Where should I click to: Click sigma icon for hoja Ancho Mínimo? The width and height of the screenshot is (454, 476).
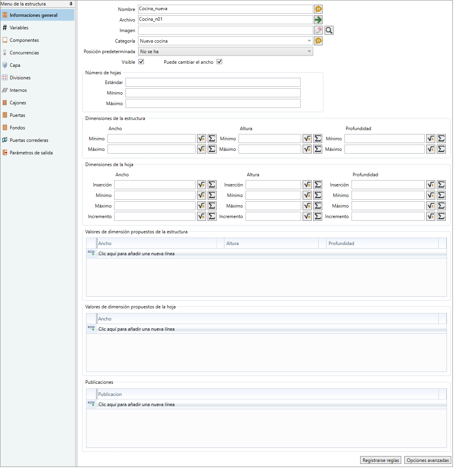(x=212, y=195)
